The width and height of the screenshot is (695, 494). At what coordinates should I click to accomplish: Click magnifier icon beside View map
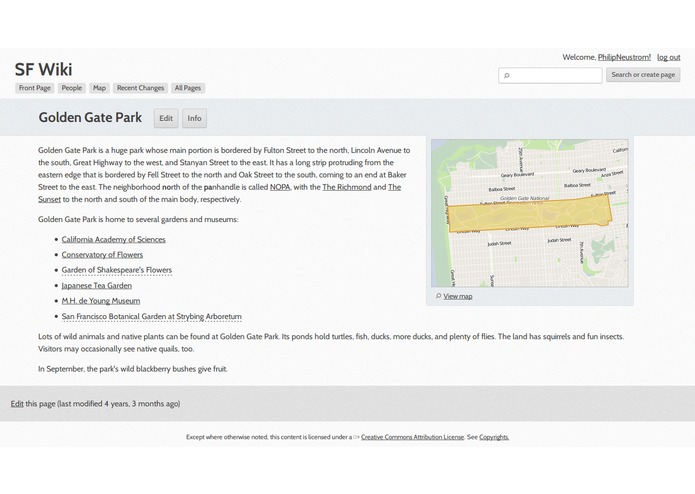click(438, 296)
